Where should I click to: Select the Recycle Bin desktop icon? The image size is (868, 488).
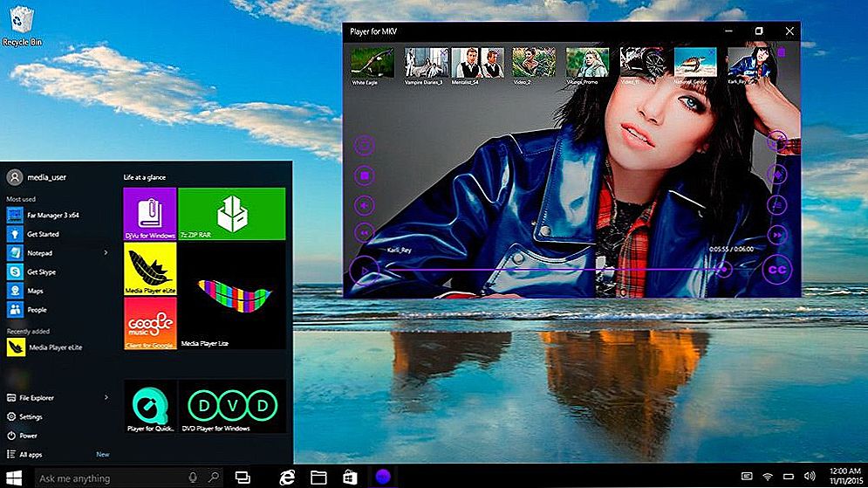click(22, 25)
